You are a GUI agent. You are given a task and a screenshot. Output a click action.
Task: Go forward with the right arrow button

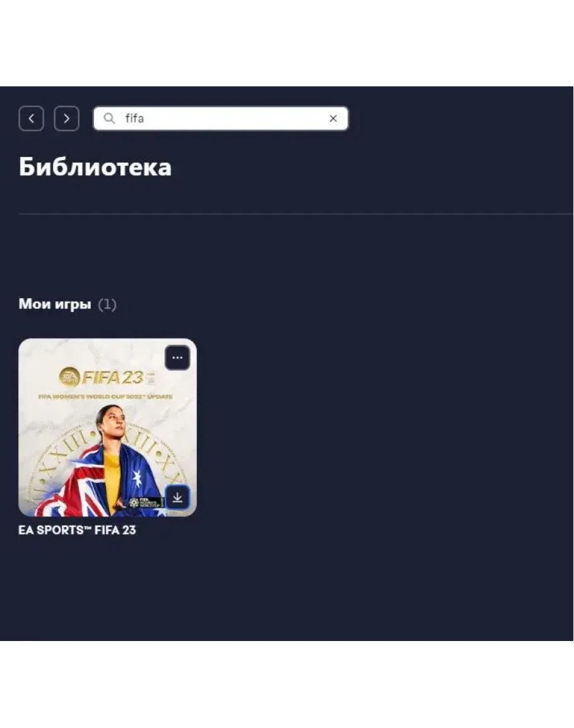click(x=66, y=118)
